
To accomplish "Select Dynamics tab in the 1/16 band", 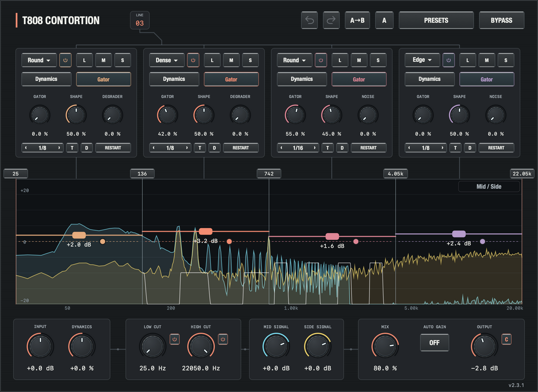I will point(302,79).
